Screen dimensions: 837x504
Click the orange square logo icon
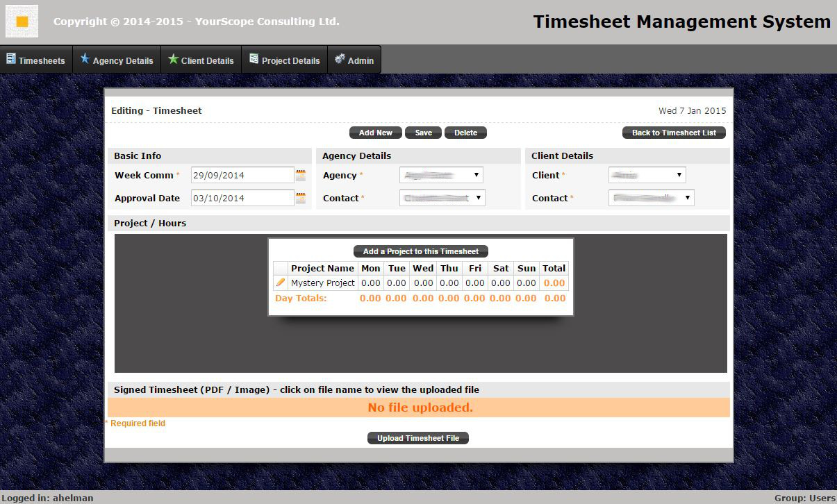click(22, 22)
